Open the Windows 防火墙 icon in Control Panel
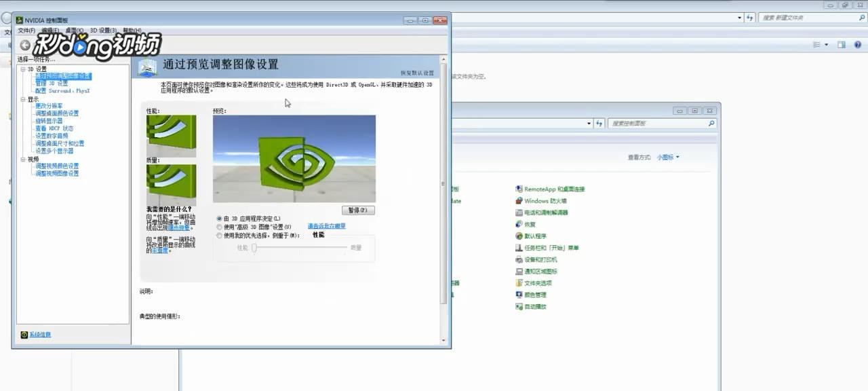The height and width of the screenshot is (391, 868). 519,201
